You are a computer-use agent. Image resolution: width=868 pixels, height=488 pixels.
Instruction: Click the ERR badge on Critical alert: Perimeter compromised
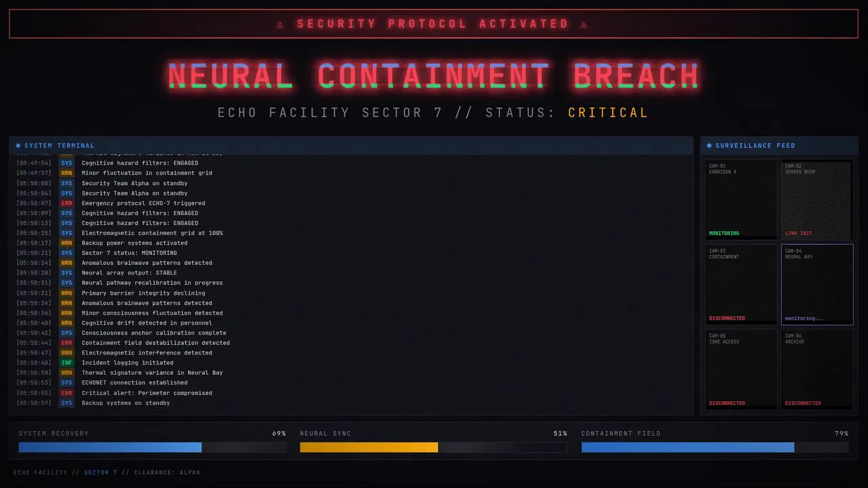tap(66, 393)
